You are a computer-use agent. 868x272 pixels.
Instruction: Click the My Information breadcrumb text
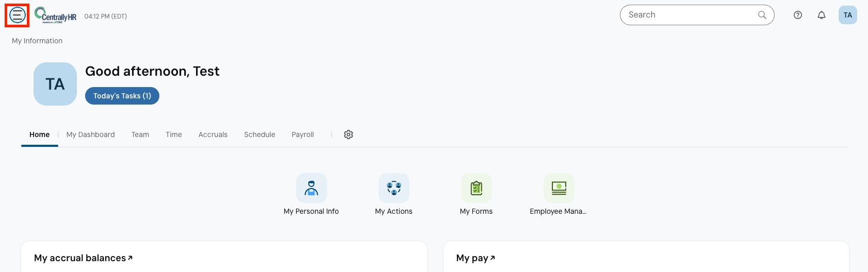(37, 41)
